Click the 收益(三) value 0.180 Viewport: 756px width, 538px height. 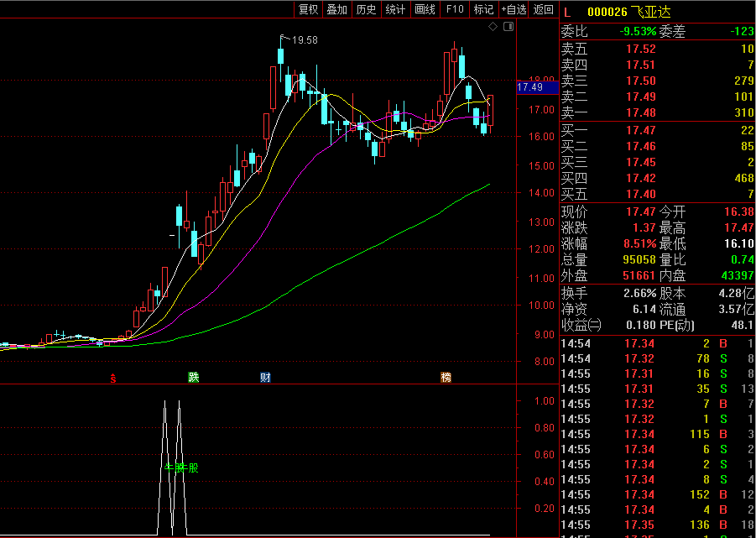point(642,326)
